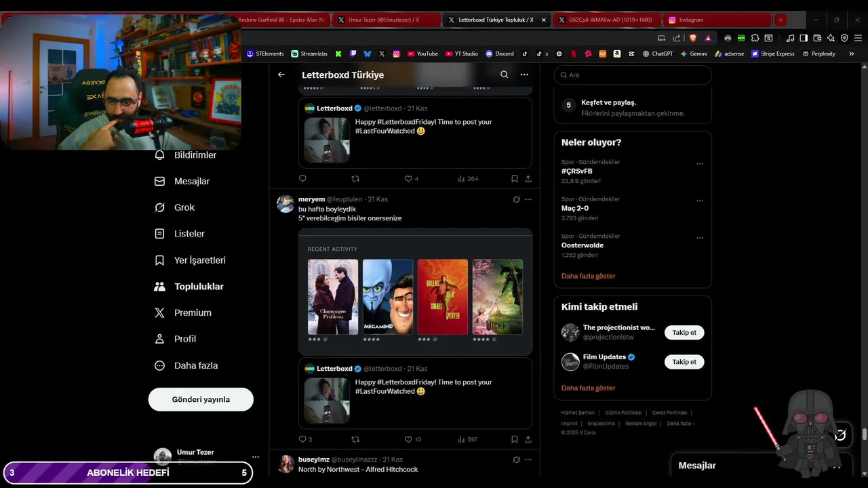Share meryem's post

tap(528, 439)
